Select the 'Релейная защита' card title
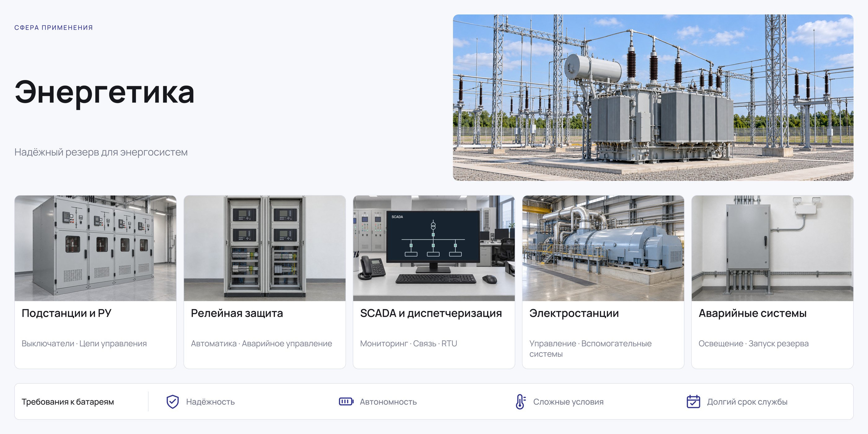The image size is (868, 434). (x=237, y=313)
